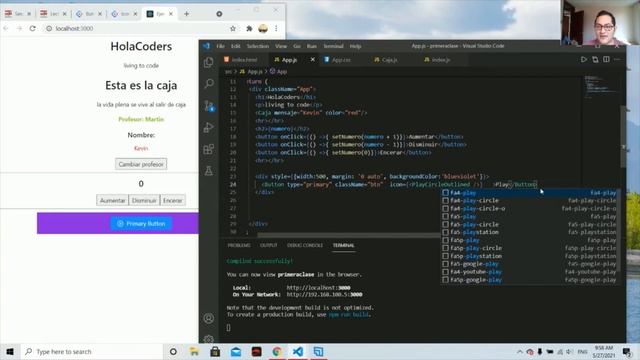Open Mail app from the taskbar

click(x=236, y=351)
